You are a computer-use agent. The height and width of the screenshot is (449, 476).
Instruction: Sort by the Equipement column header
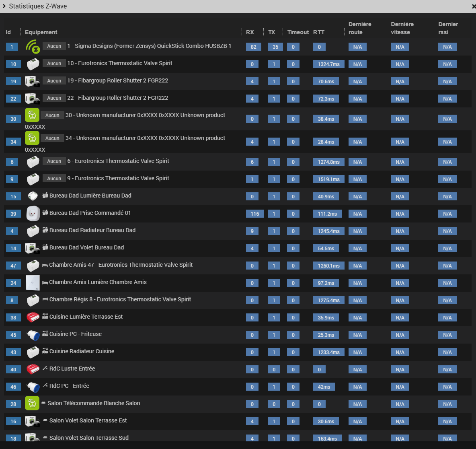pyautogui.click(x=41, y=32)
